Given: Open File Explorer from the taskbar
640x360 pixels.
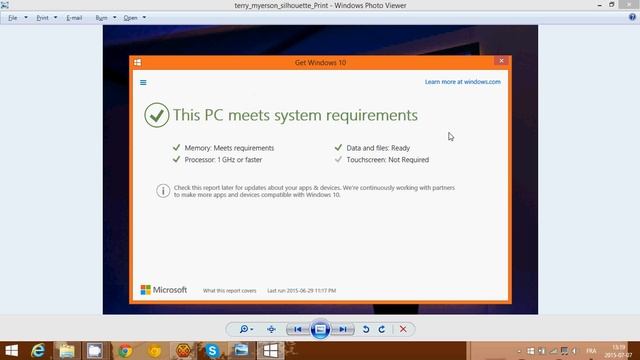Looking at the screenshot, I should pyautogui.click(x=67, y=351).
